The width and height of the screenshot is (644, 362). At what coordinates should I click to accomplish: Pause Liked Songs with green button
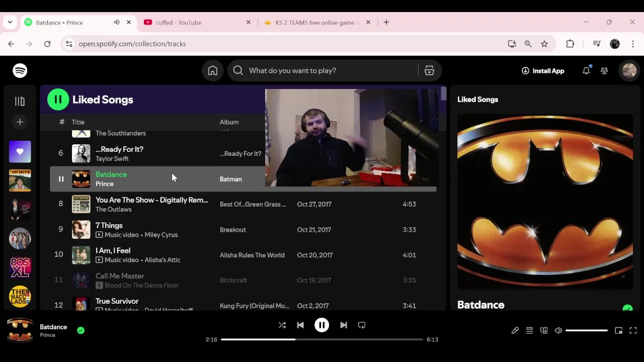(x=58, y=100)
